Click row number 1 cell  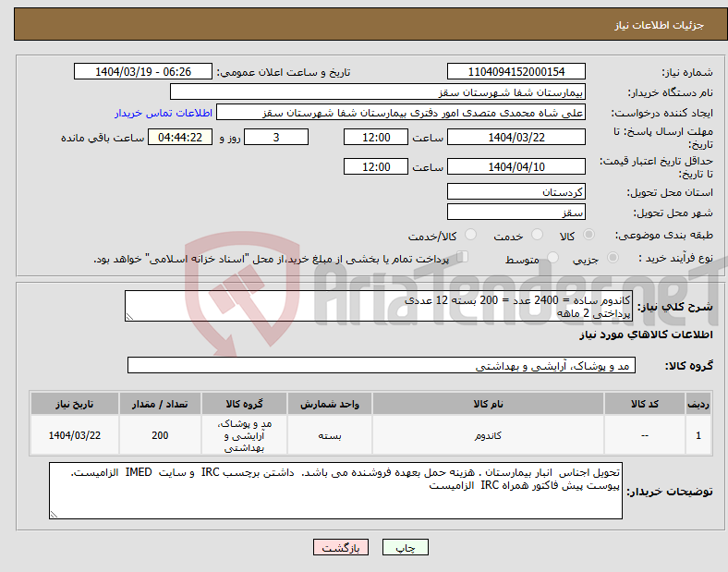pyautogui.click(x=698, y=435)
